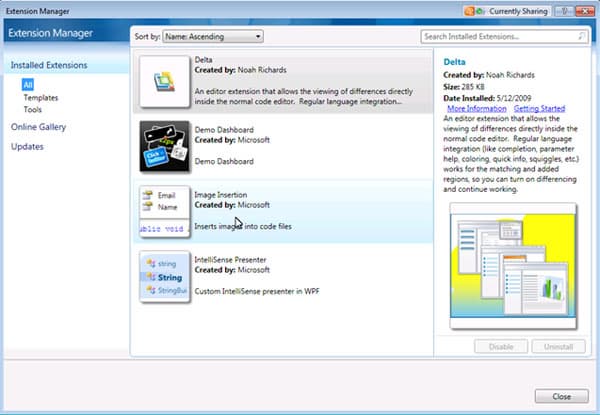
Task: Select the IntelliSense Presenter list entry title
Action: click(x=230, y=260)
